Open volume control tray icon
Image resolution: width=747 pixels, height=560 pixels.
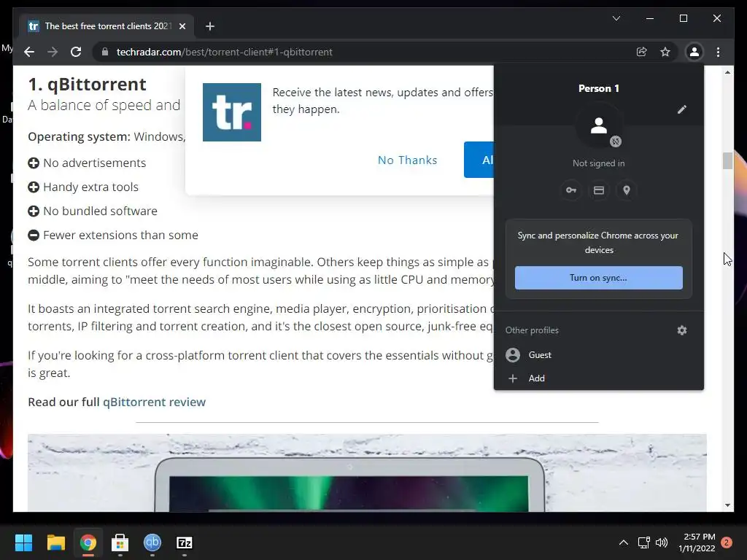point(661,542)
